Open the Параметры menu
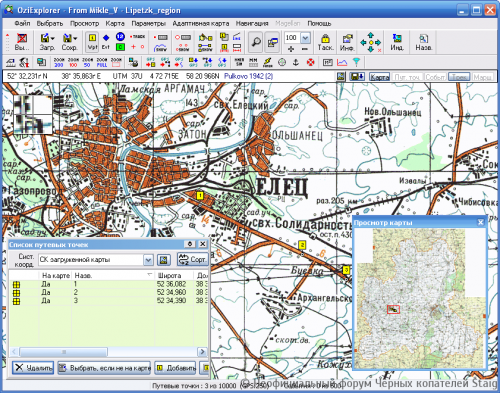Screen dimensions: 500x393 [x=148, y=23]
